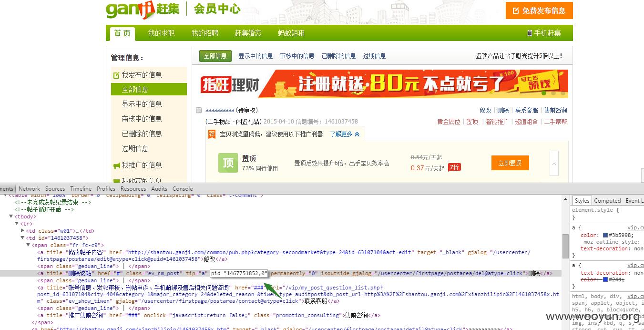Click the orange 立即置顶 button
Screen dimensions: 644x330
click(510, 163)
